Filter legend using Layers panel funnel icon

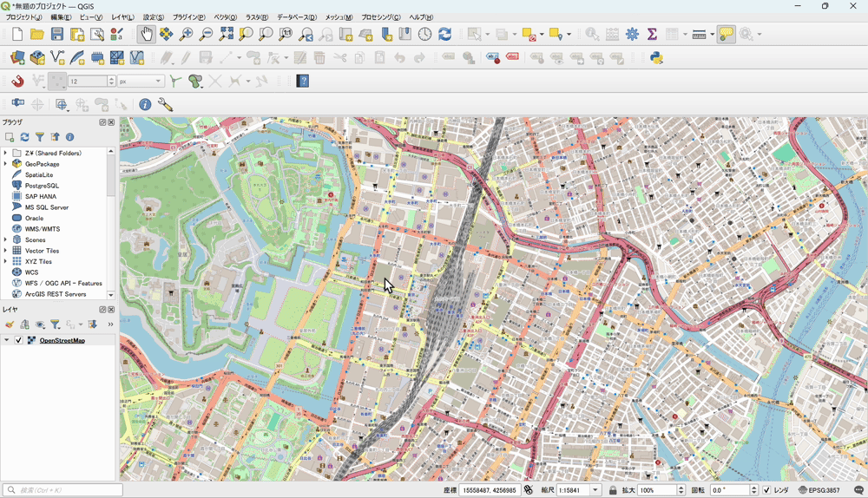56,324
